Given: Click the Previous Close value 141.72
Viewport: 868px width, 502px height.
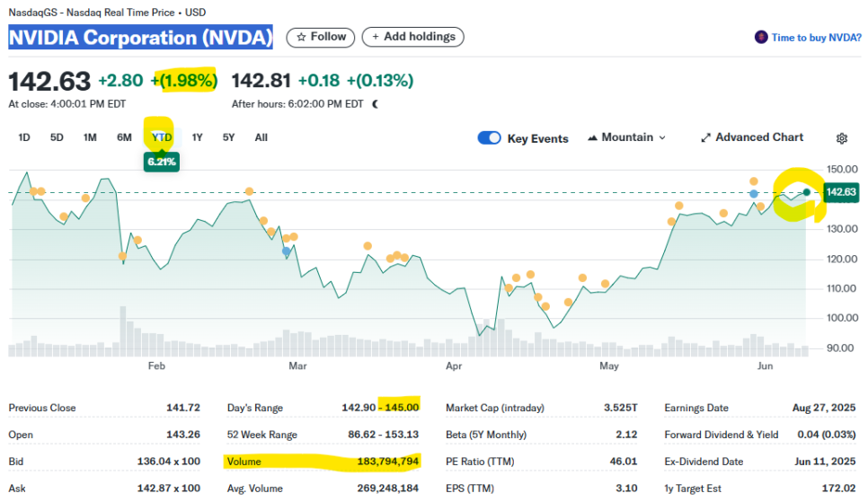Looking at the screenshot, I should point(183,408).
